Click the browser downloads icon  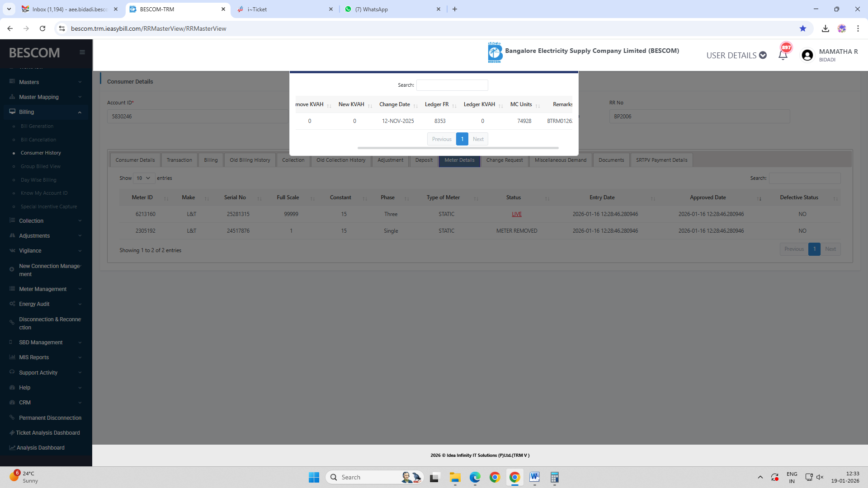[x=826, y=28]
